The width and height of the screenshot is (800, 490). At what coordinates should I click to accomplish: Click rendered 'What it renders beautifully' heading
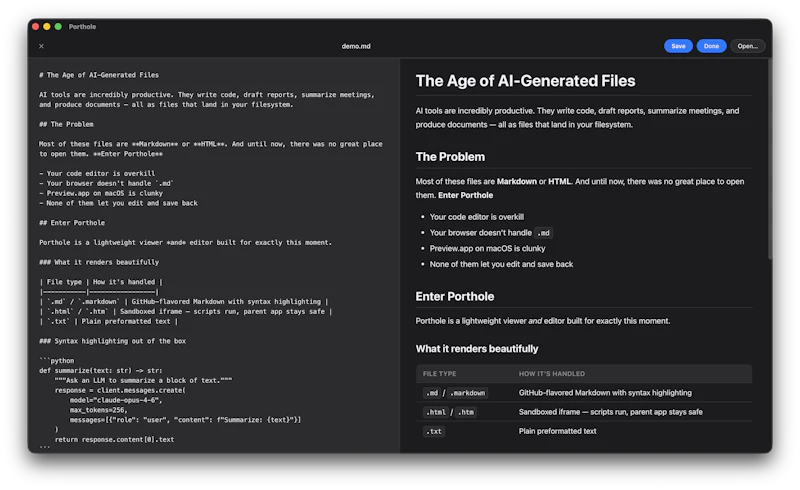click(477, 349)
